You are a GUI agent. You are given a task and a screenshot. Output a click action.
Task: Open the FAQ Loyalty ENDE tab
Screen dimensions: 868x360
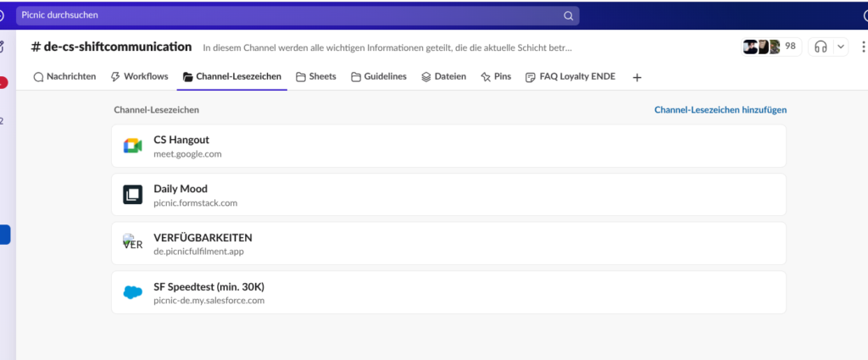[570, 76]
